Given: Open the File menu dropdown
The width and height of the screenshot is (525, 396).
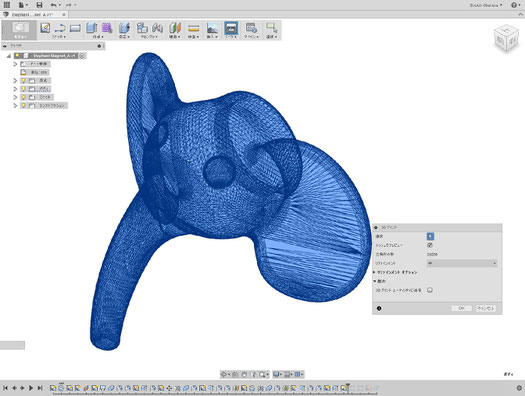Looking at the screenshot, I should click(23, 5).
